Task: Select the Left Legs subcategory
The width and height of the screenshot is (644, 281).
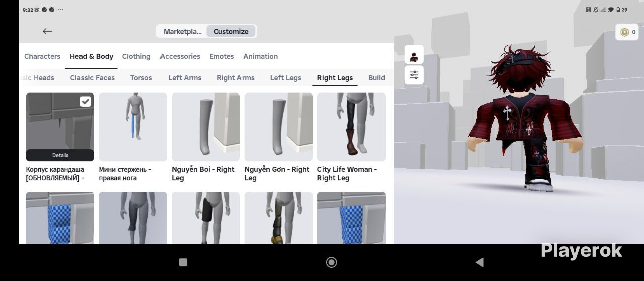Action: tap(285, 78)
